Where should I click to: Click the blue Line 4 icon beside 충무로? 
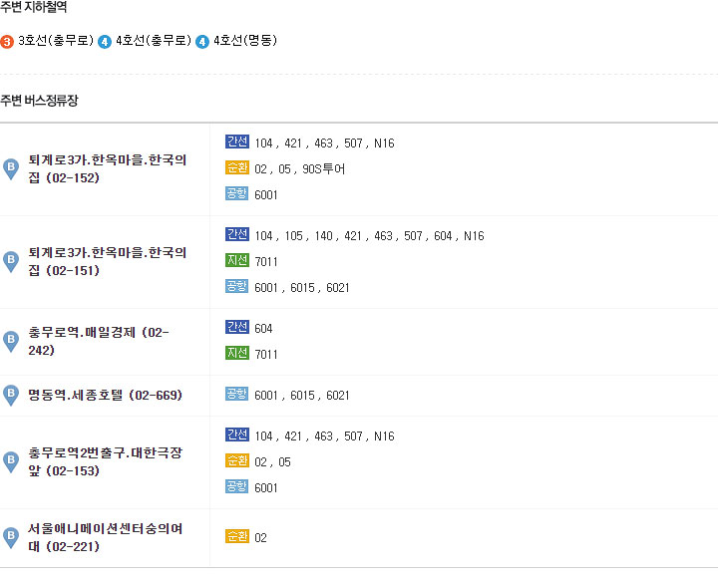105,42
